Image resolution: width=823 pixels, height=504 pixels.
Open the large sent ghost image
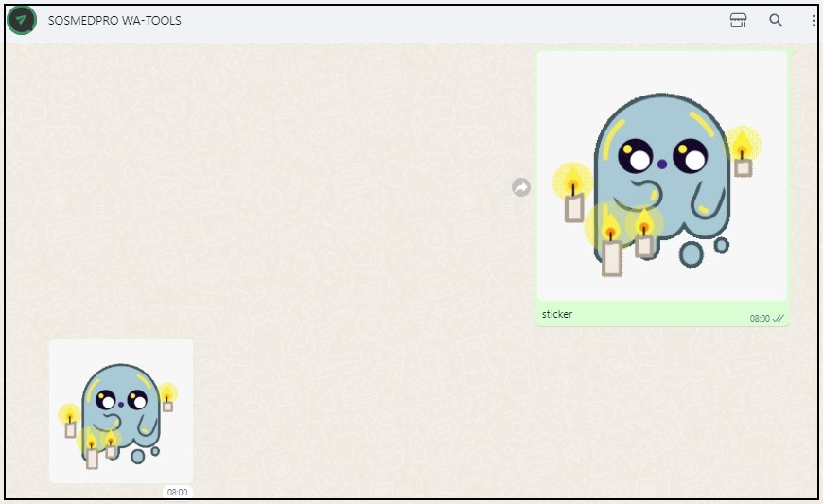click(x=662, y=176)
